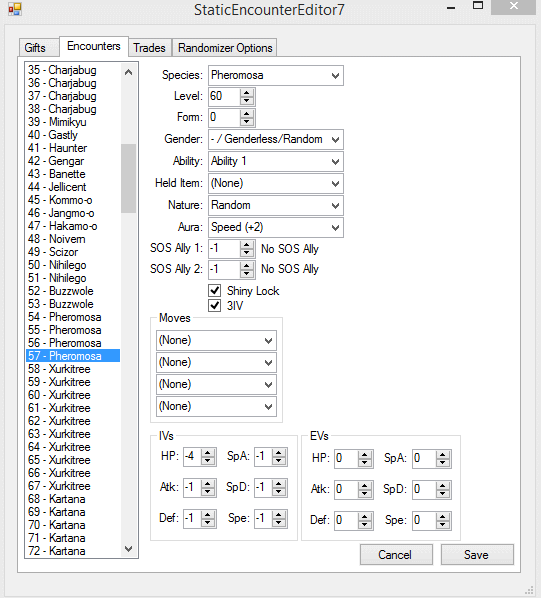541x598 pixels.
Task: Open the third Moves dropdown
Action: (216, 384)
